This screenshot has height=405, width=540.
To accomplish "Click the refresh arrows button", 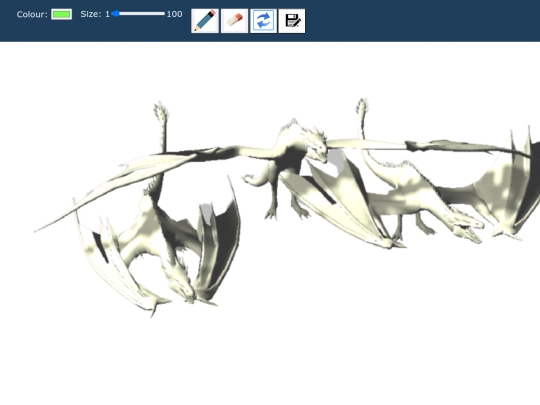I will click(263, 21).
